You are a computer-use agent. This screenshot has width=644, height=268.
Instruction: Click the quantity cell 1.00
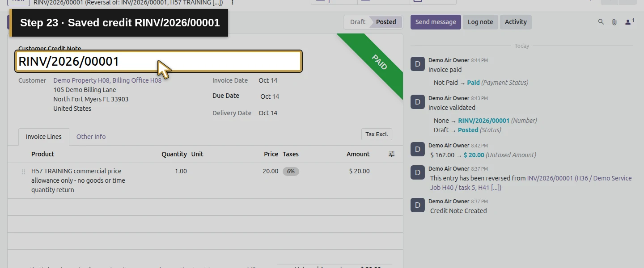click(x=181, y=171)
